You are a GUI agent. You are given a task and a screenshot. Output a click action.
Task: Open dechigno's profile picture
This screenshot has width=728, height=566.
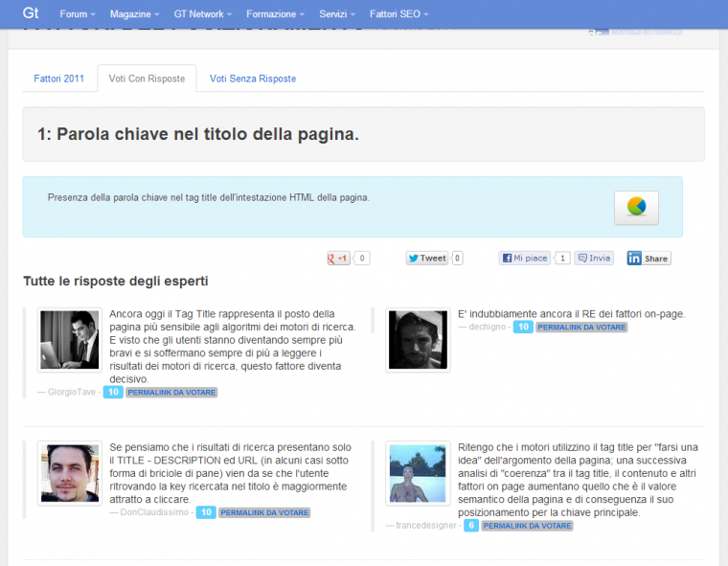coord(418,340)
